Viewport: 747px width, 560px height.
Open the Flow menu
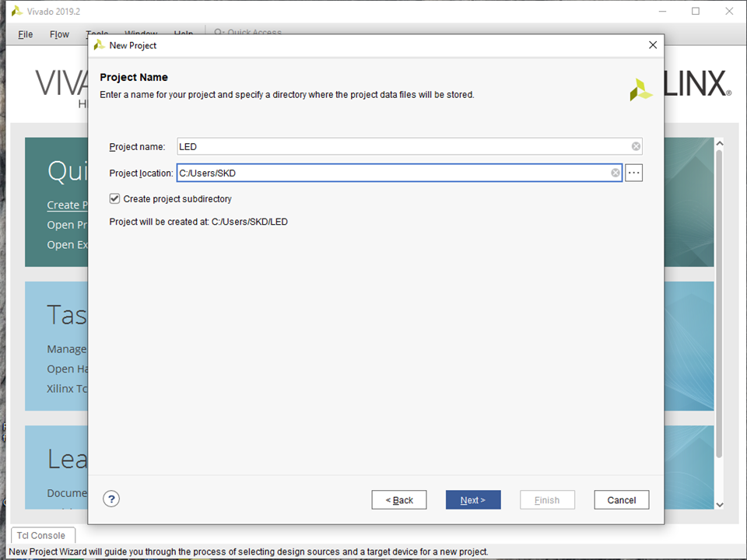(59, 34)
